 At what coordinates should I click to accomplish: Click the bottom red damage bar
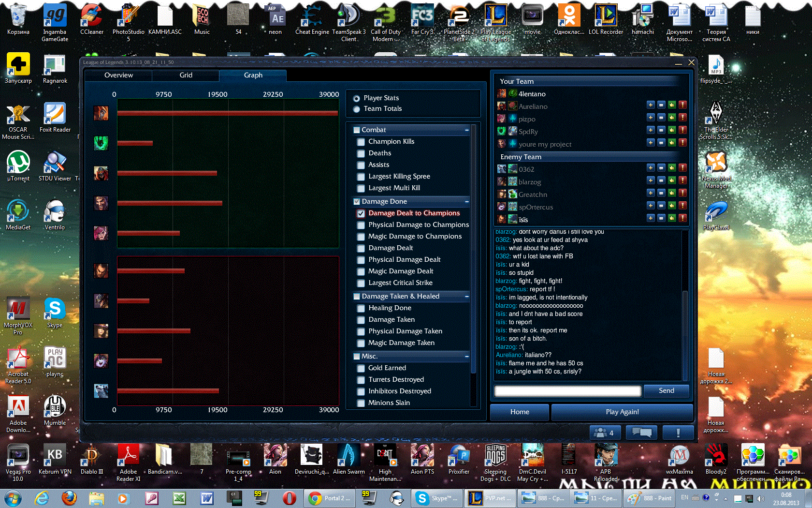[x=168, y=391]
